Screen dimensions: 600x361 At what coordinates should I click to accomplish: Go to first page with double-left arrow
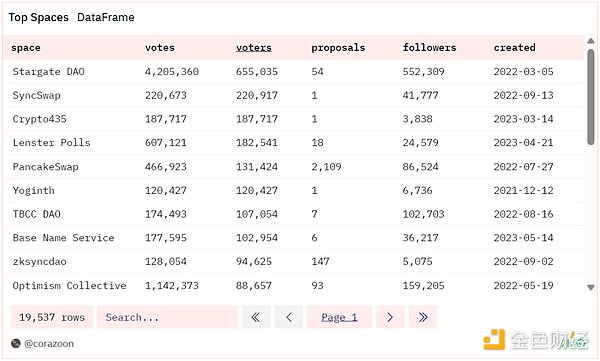pos(256,317)
